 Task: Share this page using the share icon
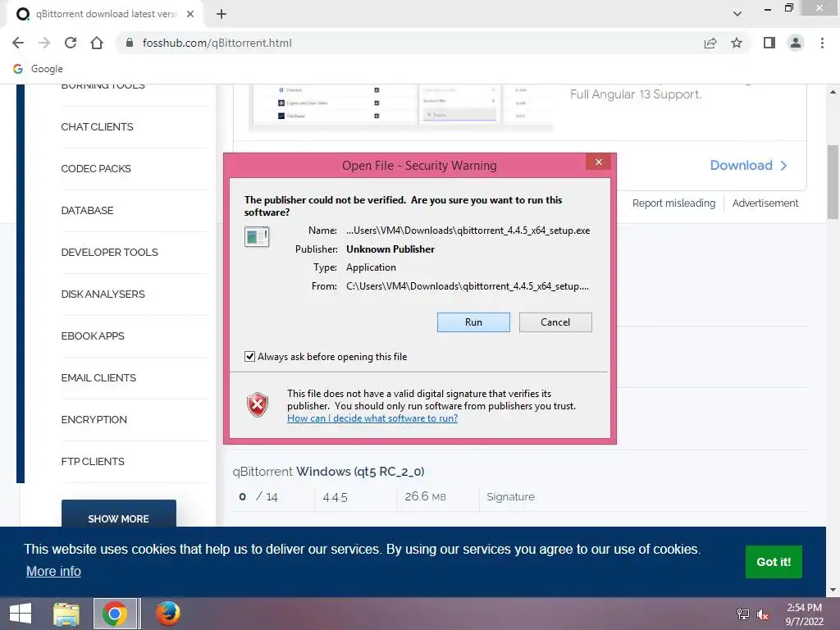(x=710, y=43)
